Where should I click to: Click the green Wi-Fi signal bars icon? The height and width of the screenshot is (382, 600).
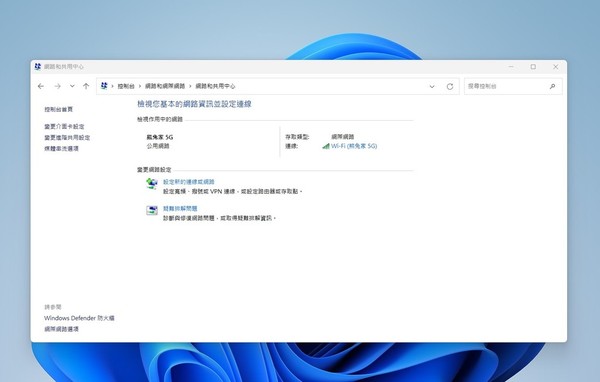pyautogui.click(x=326, y=146)
